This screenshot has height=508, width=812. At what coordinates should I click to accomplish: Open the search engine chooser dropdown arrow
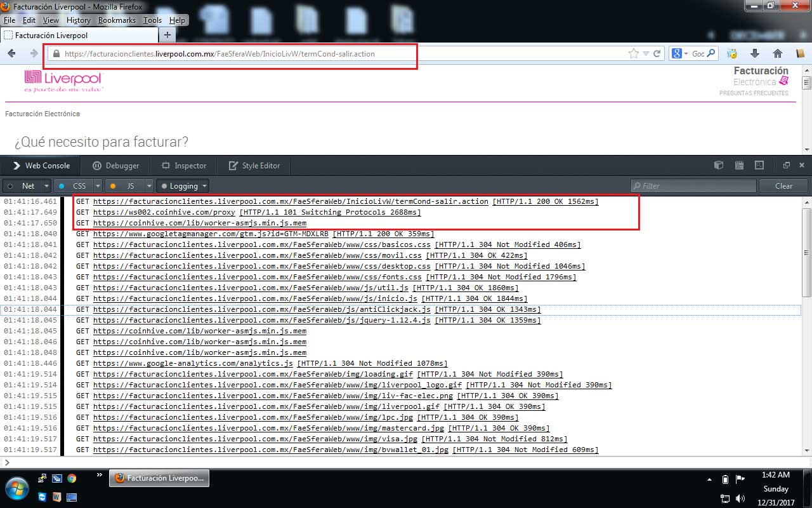686,54
